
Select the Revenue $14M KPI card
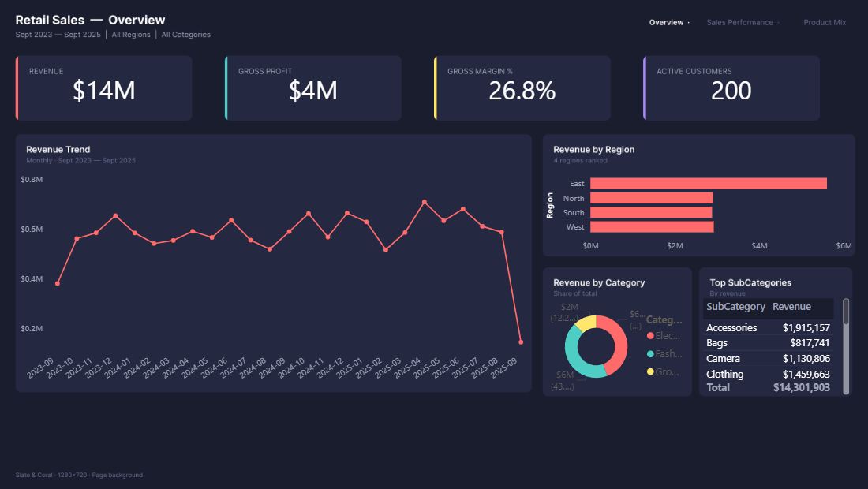pyautogui.click(x=104, y=88)
